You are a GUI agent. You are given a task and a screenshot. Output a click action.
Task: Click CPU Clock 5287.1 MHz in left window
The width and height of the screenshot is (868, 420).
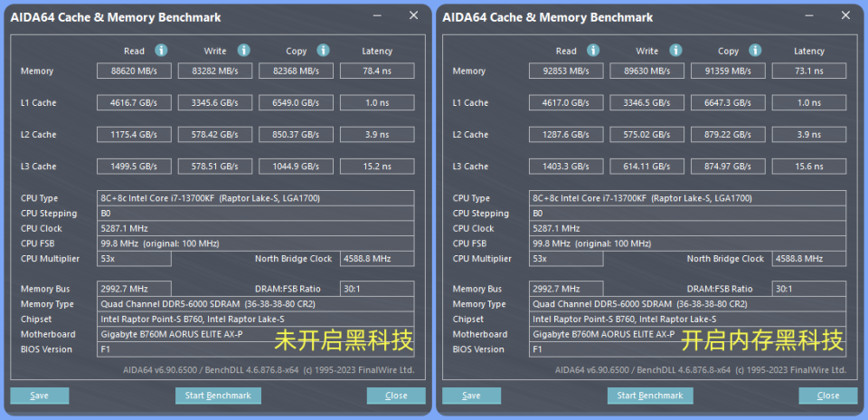coord(255,228)
